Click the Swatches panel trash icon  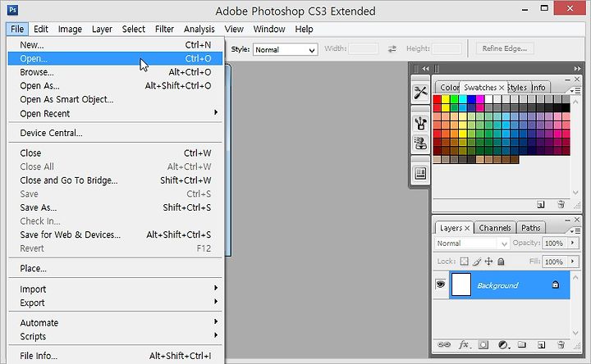click(x=561, y=204)
